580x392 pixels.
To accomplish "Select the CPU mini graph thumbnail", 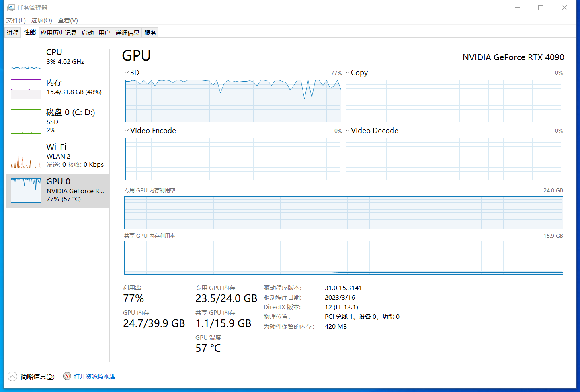I will pyautogui.click(x=26, y=59).
